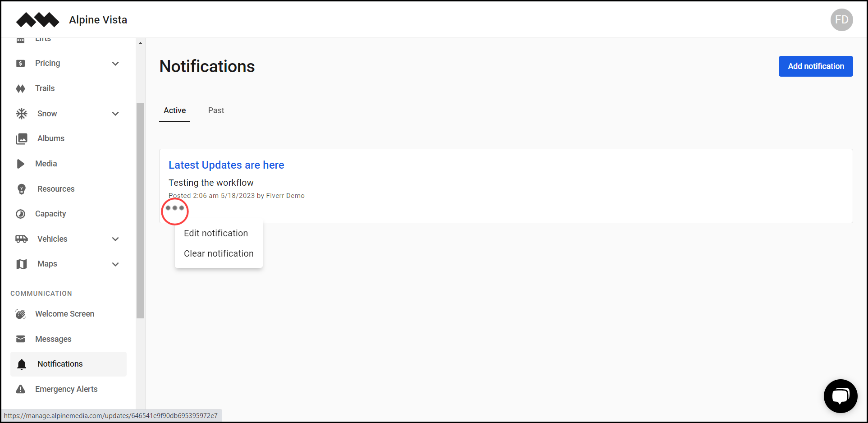Screen dimensions: 868x423
Task: Click the Welcome Screen waving hand icon
Action: point(21,314)
